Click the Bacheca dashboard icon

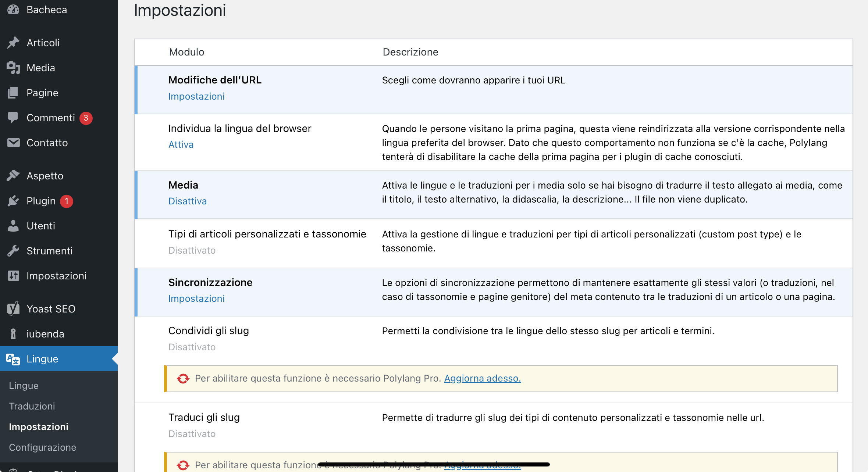pos(13,10)
